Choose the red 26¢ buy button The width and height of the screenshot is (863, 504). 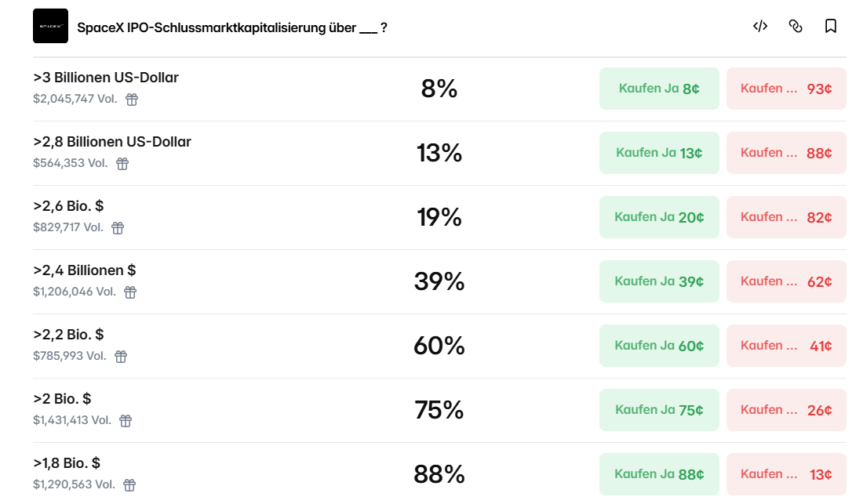(786, 410)
